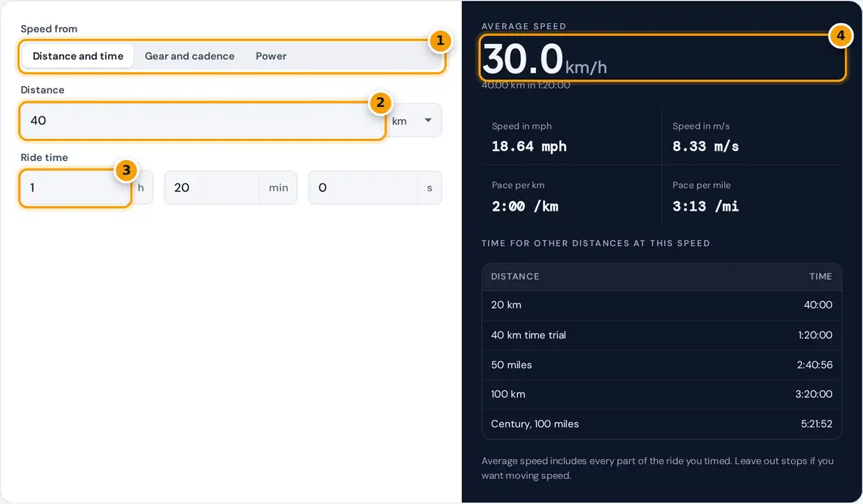Click the 100 km table row

click(662, 394)
